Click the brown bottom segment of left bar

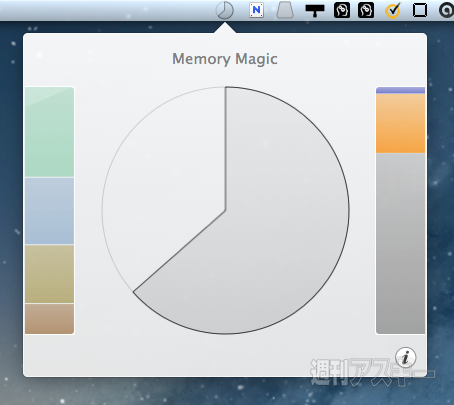(49, 319)
